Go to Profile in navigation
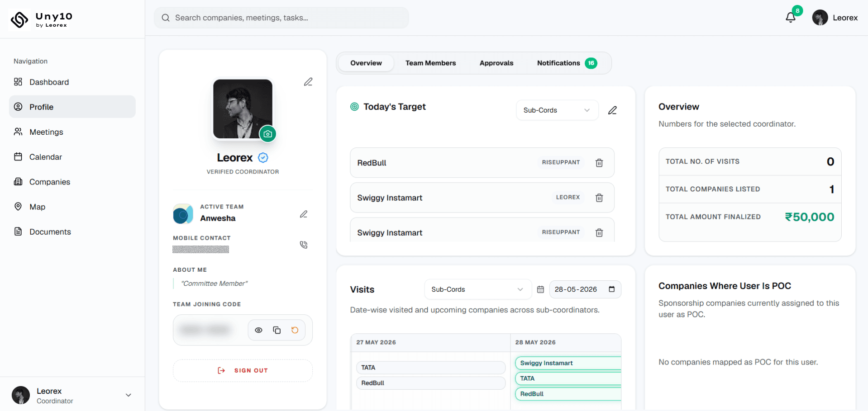 pos(72,107)
